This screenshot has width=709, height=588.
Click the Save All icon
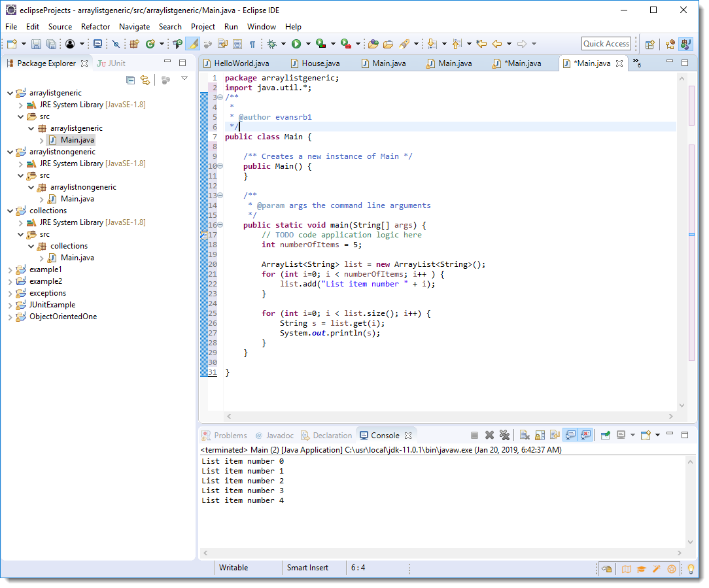pos(51,44)
